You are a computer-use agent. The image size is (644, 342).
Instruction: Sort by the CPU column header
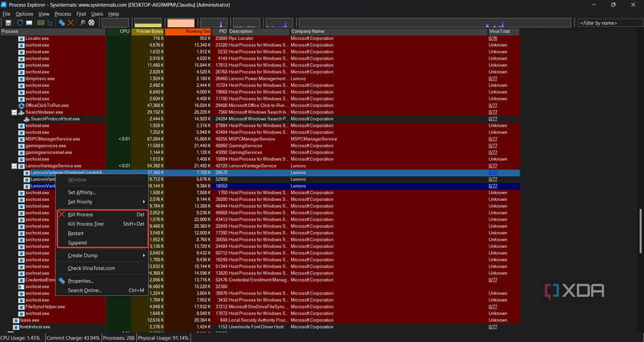[118, 31]
